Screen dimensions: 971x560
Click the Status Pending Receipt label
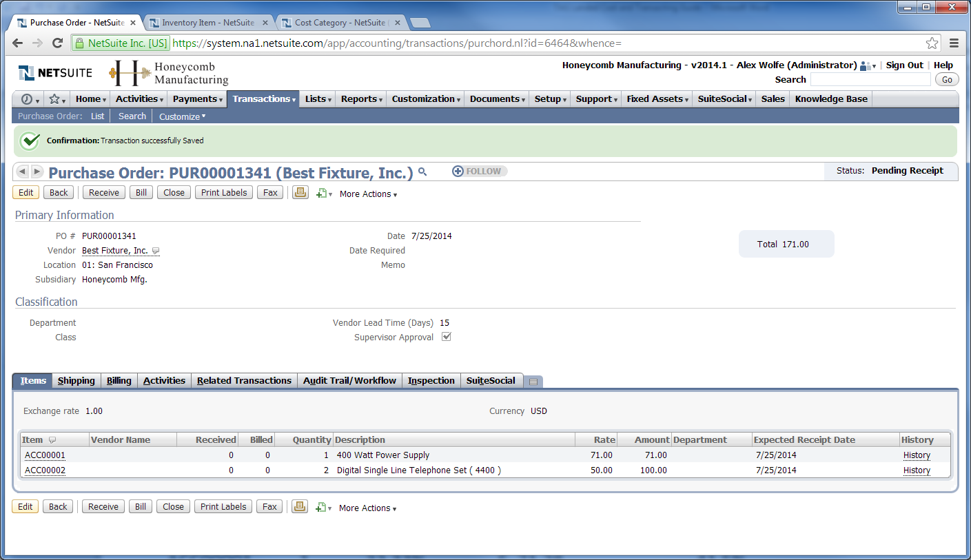click(x=890, y=171)
